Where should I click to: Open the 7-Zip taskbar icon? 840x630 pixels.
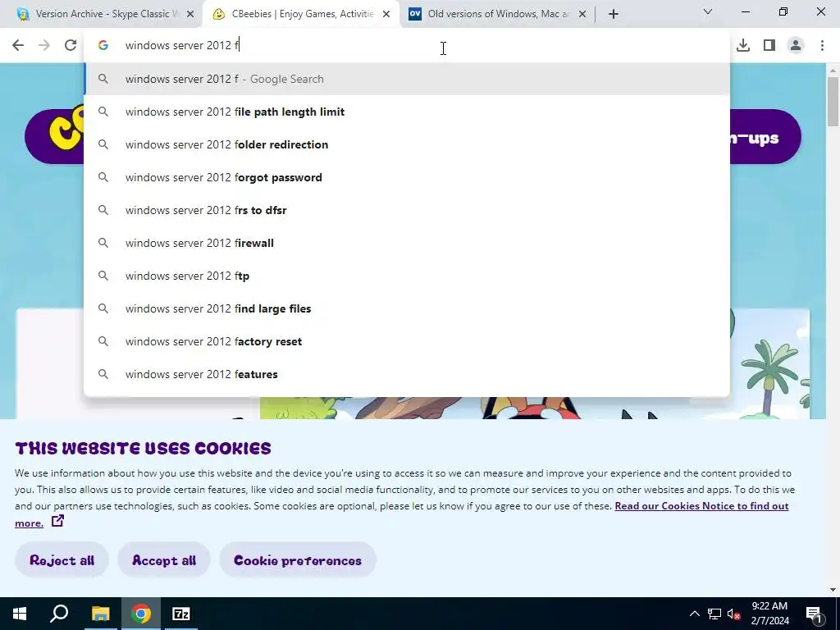click(x=181, y=614)
